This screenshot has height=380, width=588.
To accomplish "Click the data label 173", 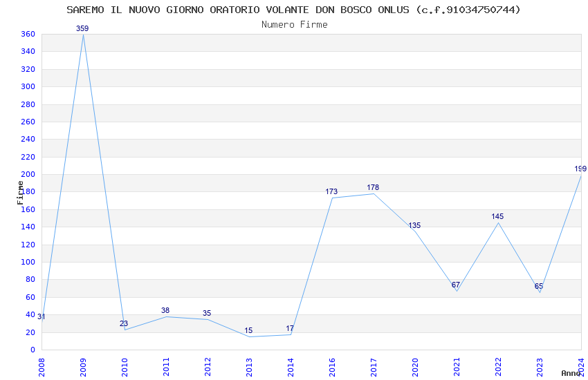I will pyautogui.click(x=331, y=191).
